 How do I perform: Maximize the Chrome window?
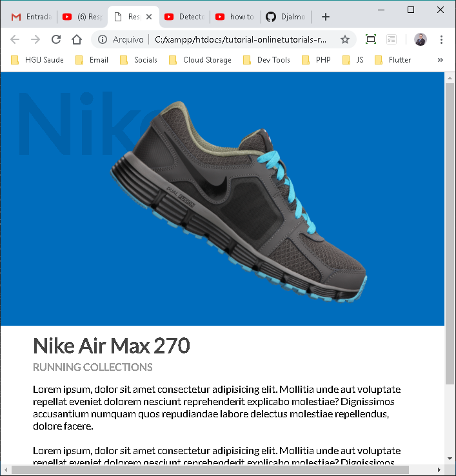point(411,10)
